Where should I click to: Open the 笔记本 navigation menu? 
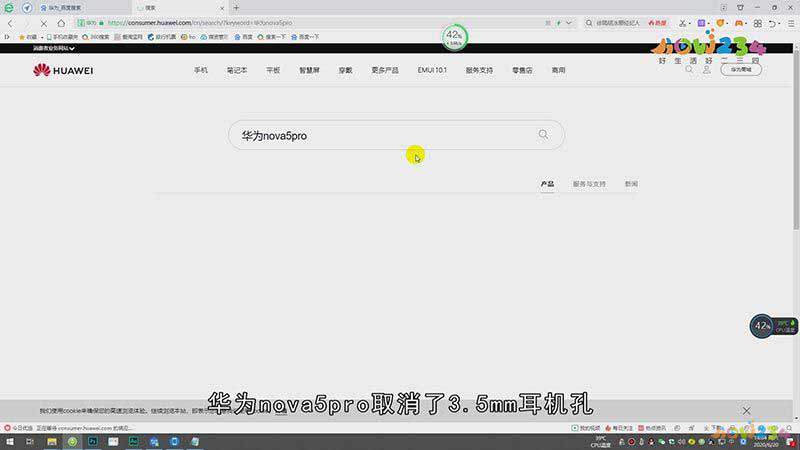tap(237, 70)
